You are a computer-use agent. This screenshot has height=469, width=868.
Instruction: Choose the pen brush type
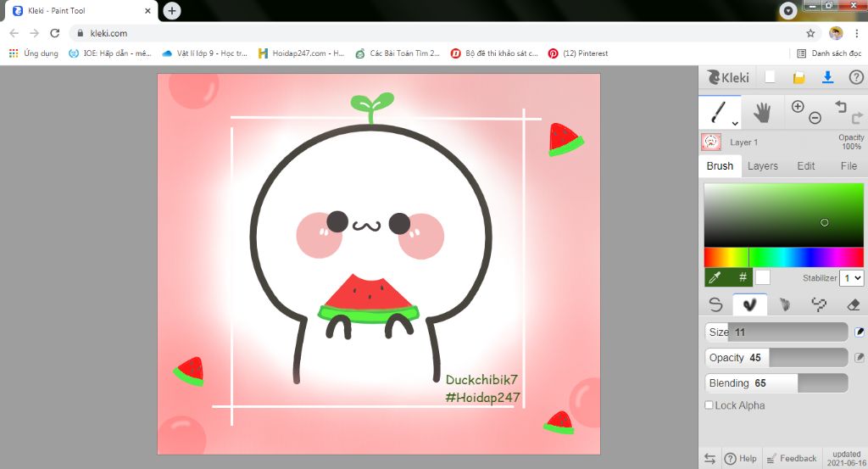[715, 304]
